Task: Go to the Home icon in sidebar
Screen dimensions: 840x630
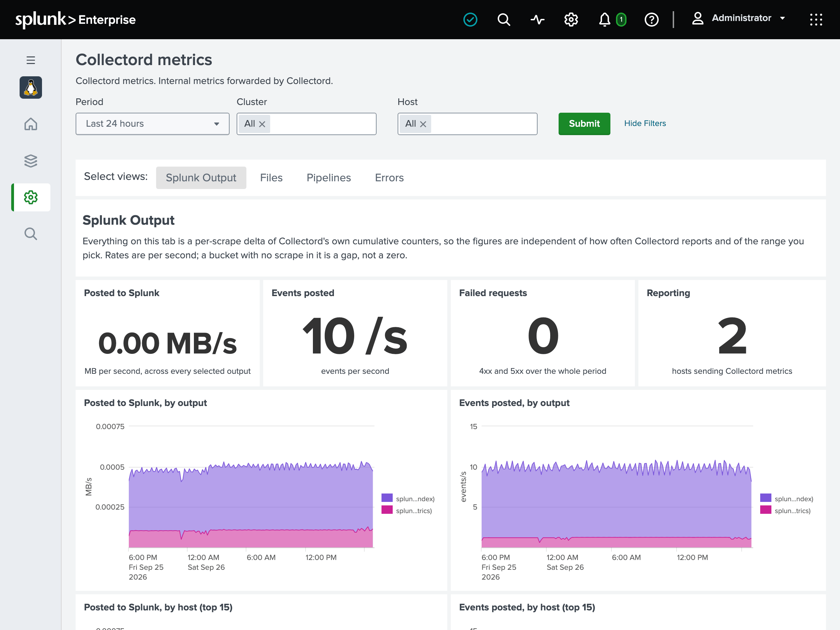Action: (x=31, y=124)
